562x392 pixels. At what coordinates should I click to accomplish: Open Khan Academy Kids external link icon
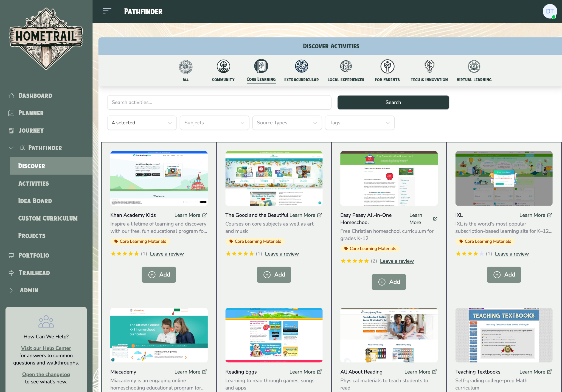coord(205,215)
